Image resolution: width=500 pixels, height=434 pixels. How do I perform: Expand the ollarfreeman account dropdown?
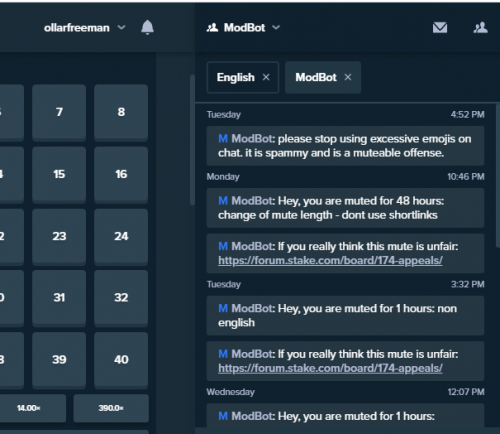click(122, 27)
